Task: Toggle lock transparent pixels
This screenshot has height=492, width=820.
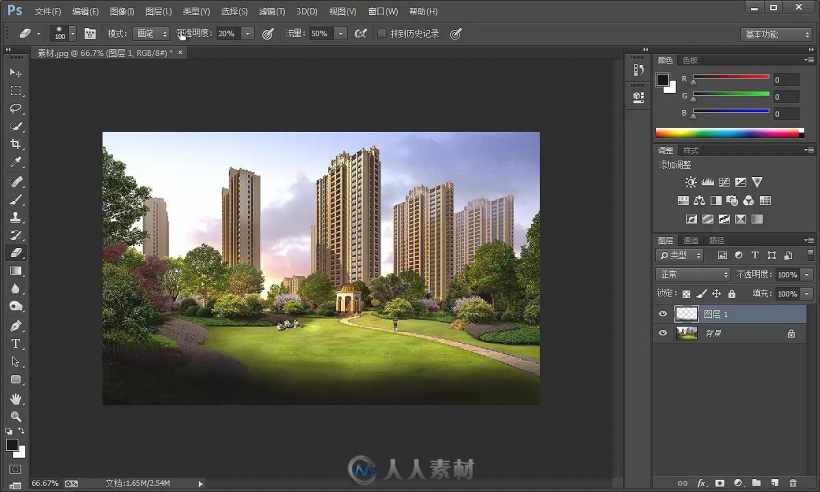Action: (x=686, y=294)
